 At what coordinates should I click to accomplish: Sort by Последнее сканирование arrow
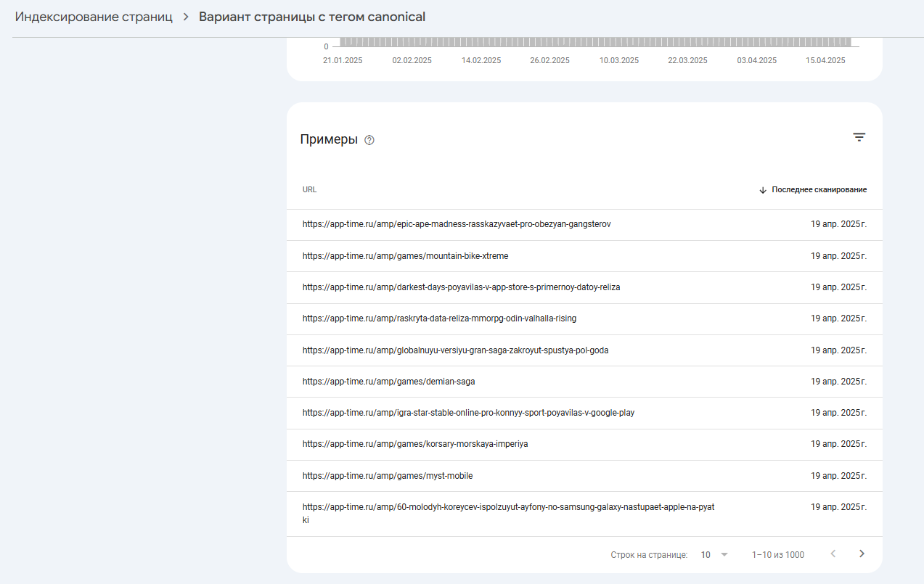tap(763, 190)
